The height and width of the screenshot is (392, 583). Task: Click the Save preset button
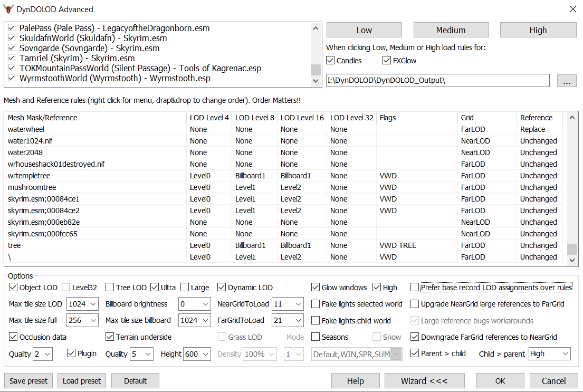tap(28, 381)
